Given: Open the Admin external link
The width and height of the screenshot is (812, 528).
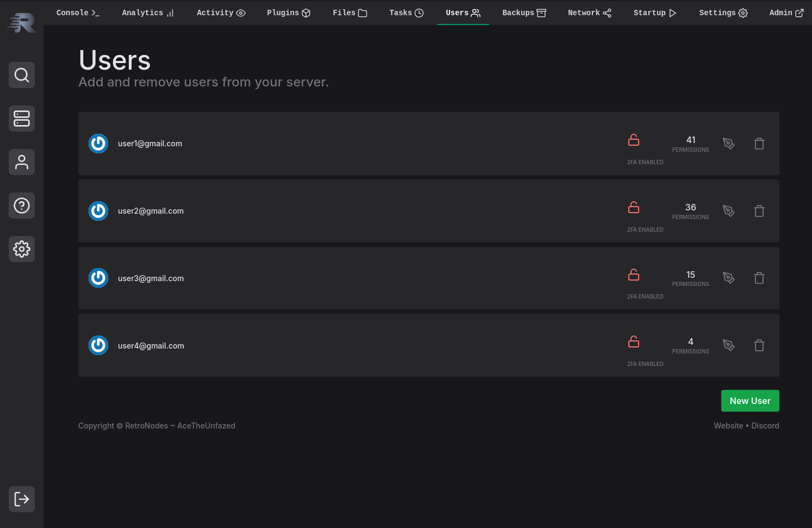Looking at the screenshot, I should coord(786,13).
